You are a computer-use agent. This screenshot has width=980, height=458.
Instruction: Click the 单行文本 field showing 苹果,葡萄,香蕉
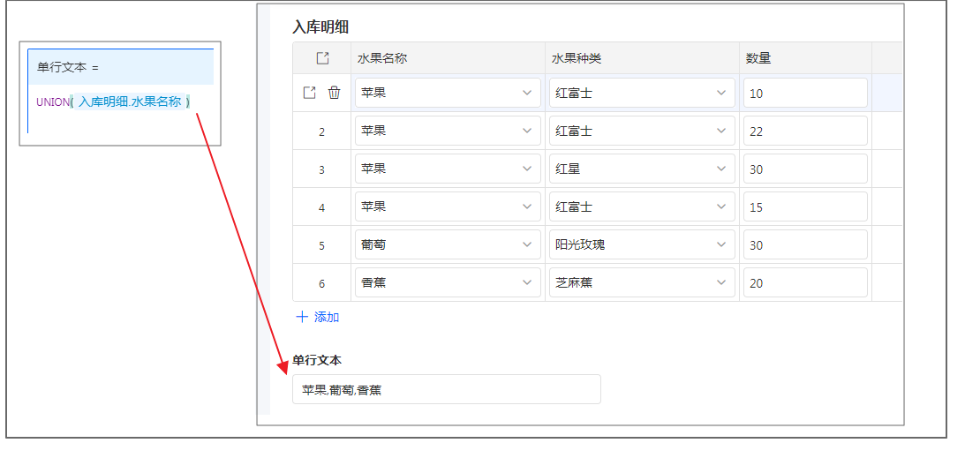[446, 389]
